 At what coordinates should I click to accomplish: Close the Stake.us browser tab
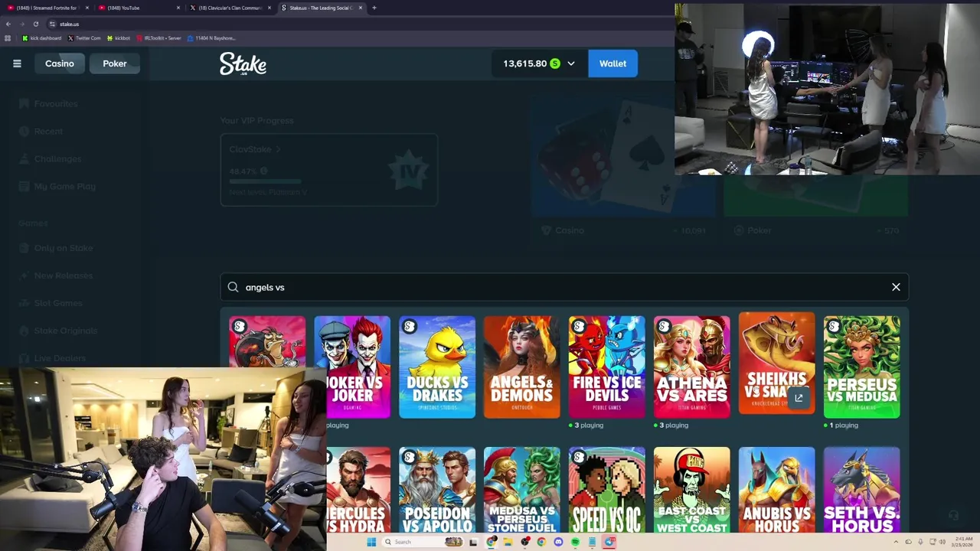click(361, 8)
